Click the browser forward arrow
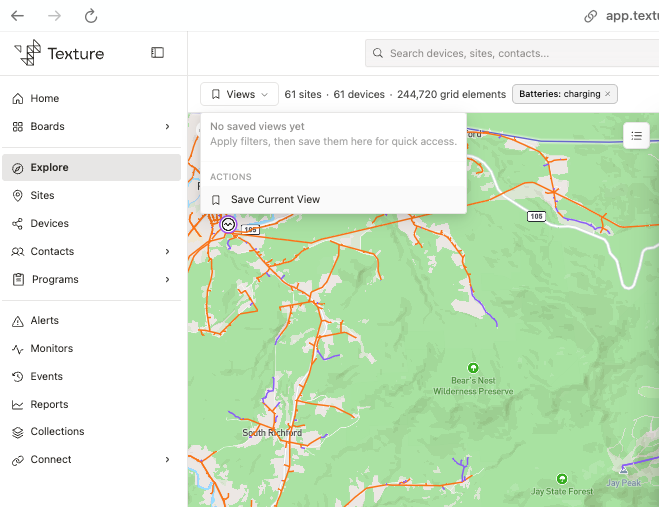This screenshot has height=507, width=659. tap(54, 16)
